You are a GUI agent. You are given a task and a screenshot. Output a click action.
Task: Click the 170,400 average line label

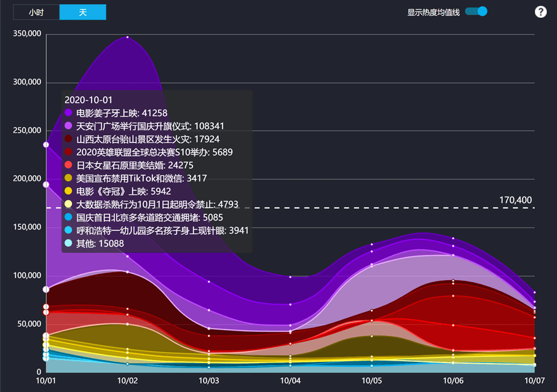(x=515, y=200)
